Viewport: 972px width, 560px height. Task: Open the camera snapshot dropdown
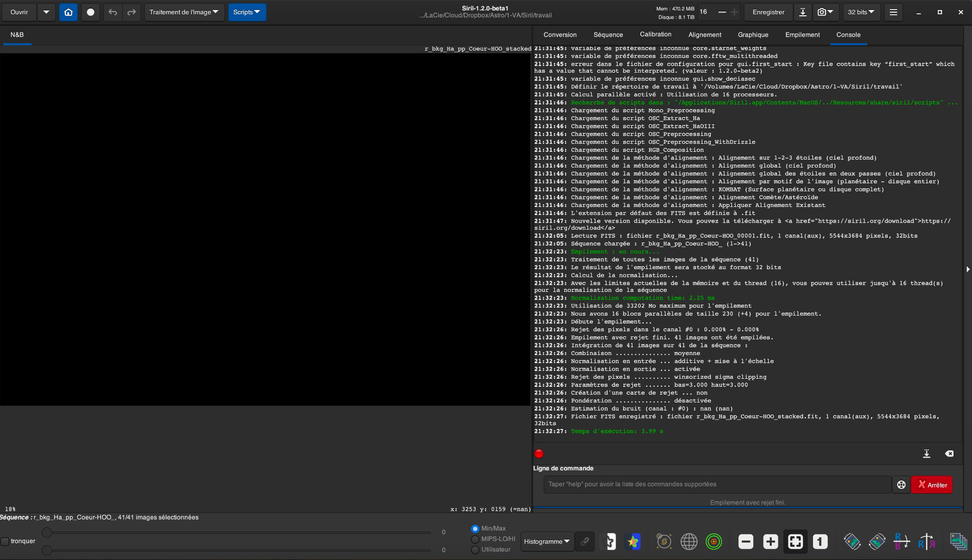(825, 12)
